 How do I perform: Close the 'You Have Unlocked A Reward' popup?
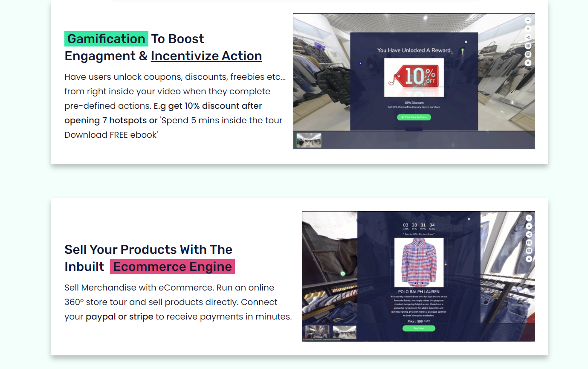(x=466, y=42)
